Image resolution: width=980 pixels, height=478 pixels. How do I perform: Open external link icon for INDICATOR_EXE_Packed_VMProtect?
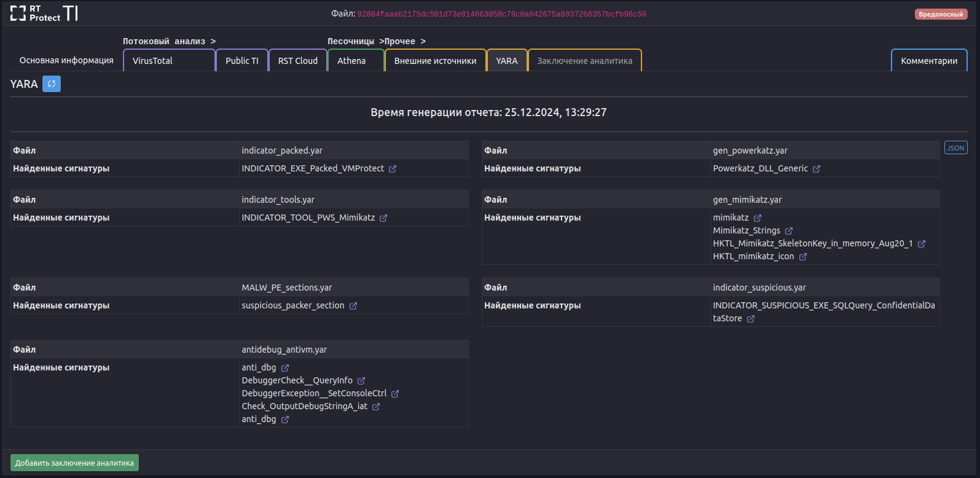[x=393, y=169]
